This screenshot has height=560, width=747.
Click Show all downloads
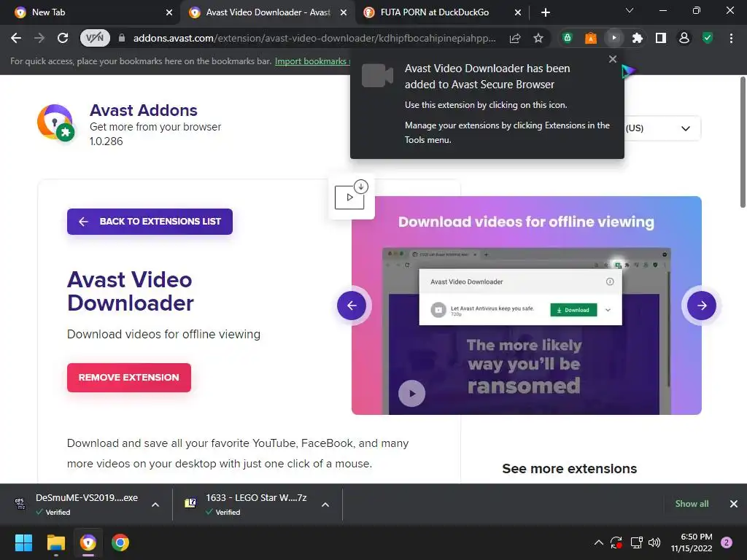click(692, 504)
